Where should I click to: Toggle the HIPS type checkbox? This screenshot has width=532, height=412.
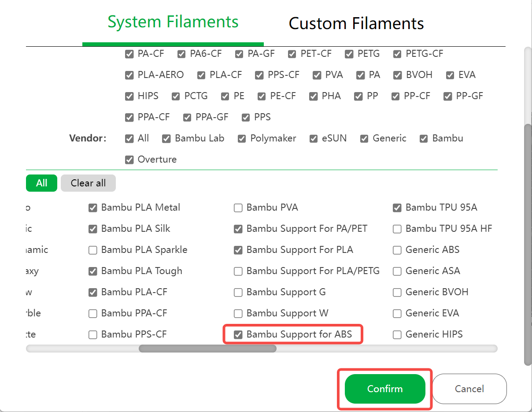[129, 96]
